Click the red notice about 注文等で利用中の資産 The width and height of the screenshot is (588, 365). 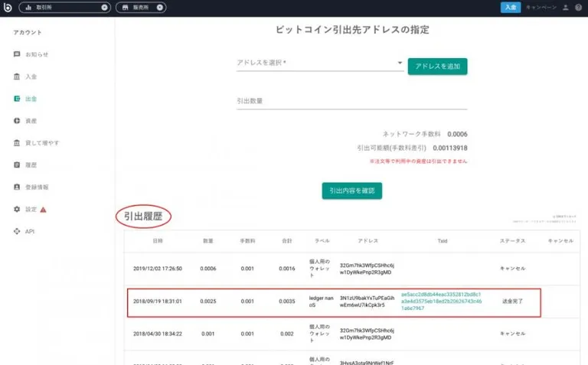pos(418,161)
